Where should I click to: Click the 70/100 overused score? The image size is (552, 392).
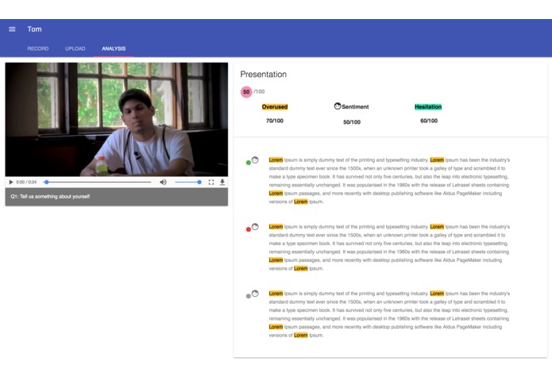click(x=275, y=121)
